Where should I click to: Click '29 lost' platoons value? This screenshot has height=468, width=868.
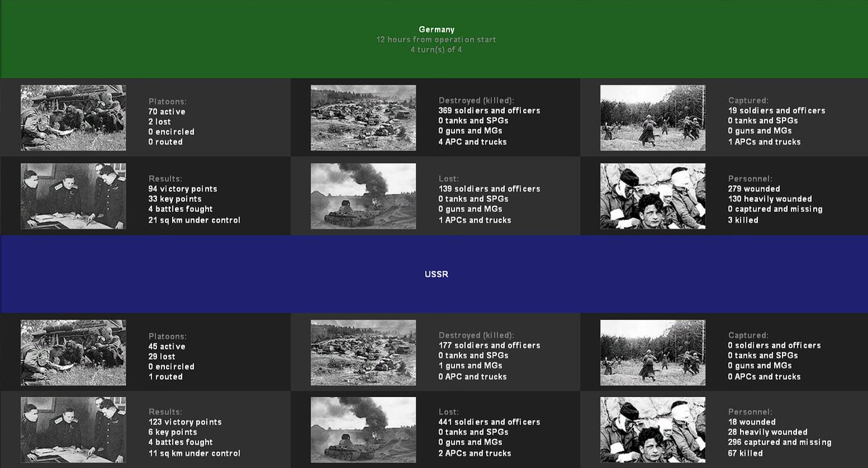[162, 357]
